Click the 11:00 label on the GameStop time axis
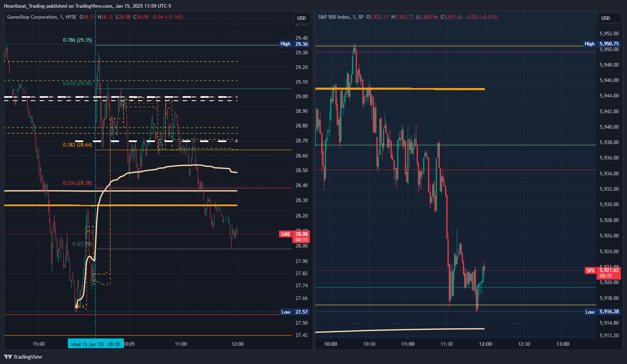The height and width of the screenshot is (364, 627). 181,344
